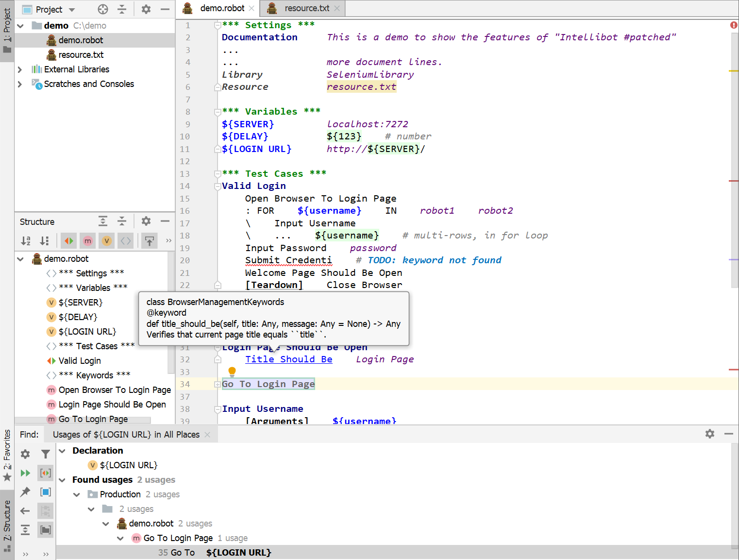Open the Favorites side tool tab

(x=7, y=455)
